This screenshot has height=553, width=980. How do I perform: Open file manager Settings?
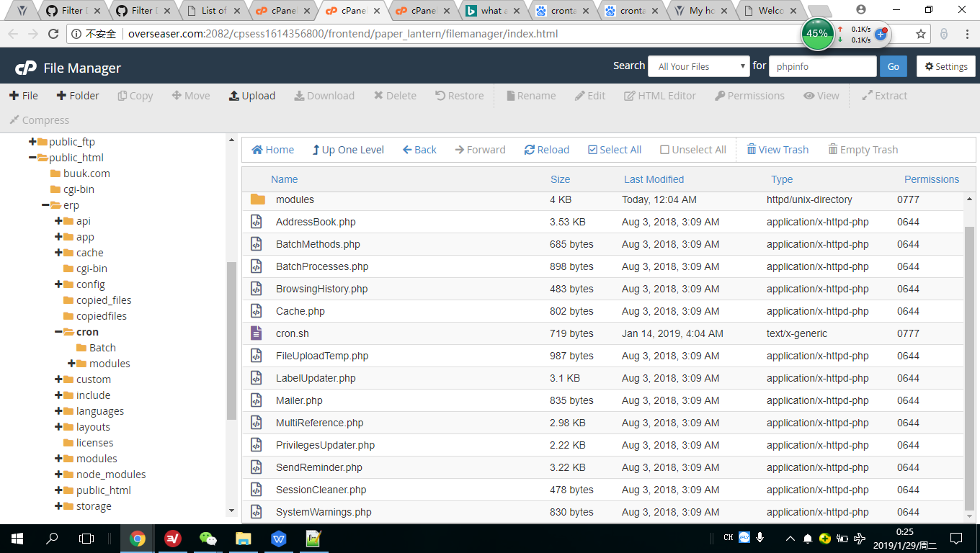[x=946, y=66]
